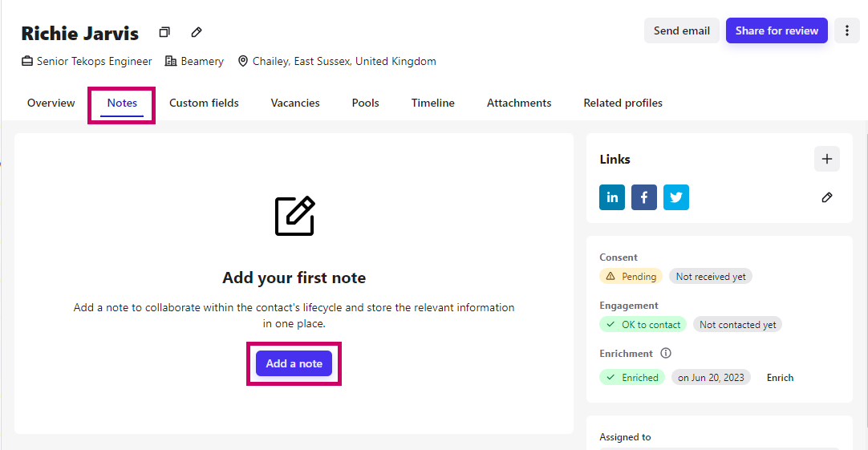Open the Custom fields tab
Viewport: 868px width, 450px height.
pos(204,103)
